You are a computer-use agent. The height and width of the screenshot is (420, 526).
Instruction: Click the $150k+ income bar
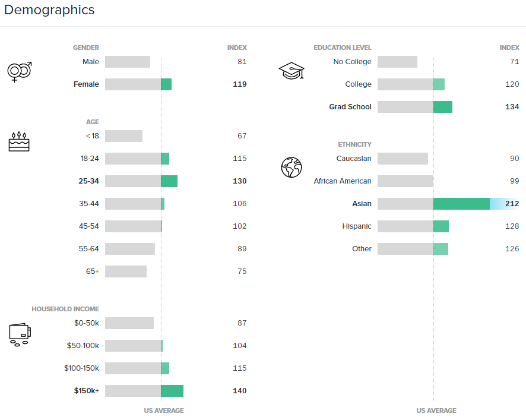click(144, 391)
